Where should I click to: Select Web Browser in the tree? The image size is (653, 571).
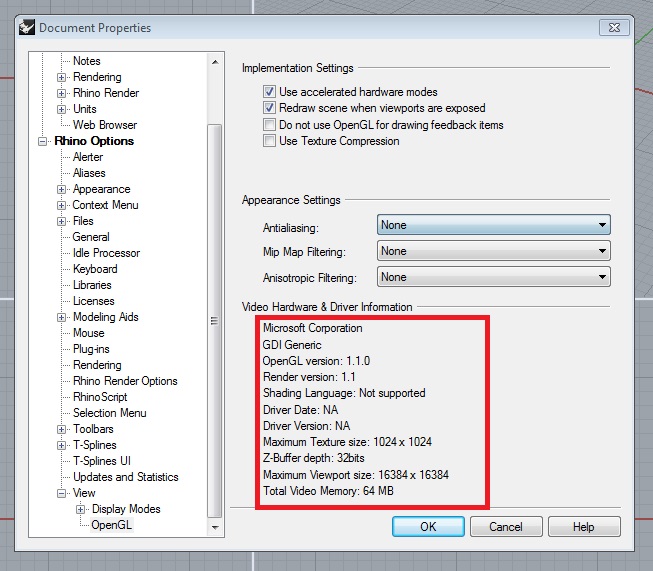(105, 125)
